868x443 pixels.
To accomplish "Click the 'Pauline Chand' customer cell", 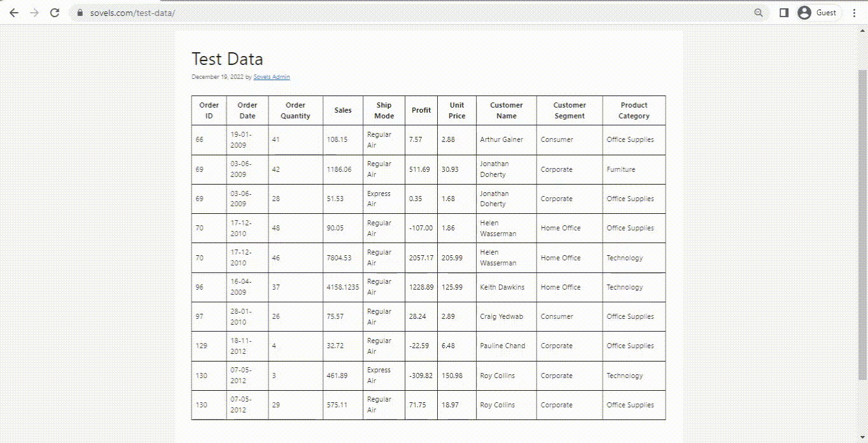I will [507, 346].
